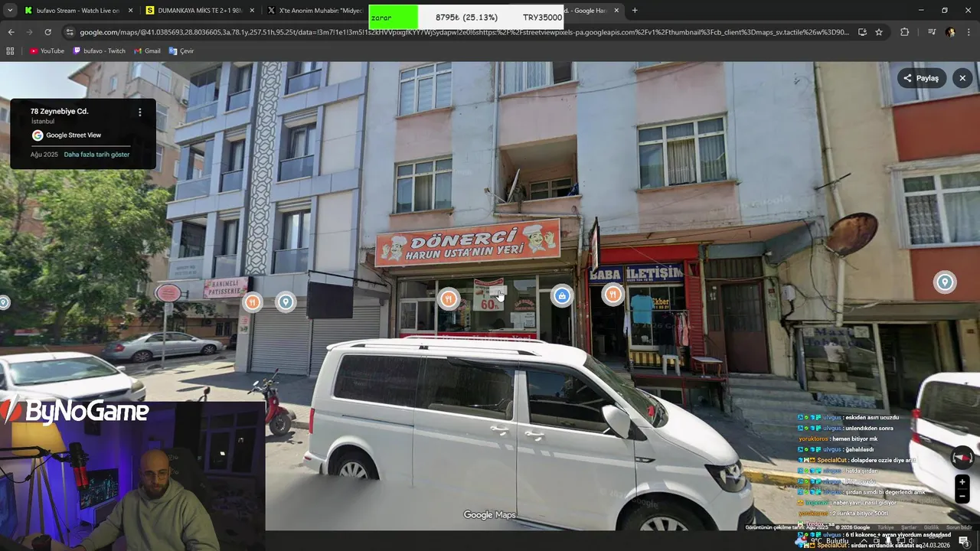View site information icon beside the URL
The image size is (980, 551).
70,32
